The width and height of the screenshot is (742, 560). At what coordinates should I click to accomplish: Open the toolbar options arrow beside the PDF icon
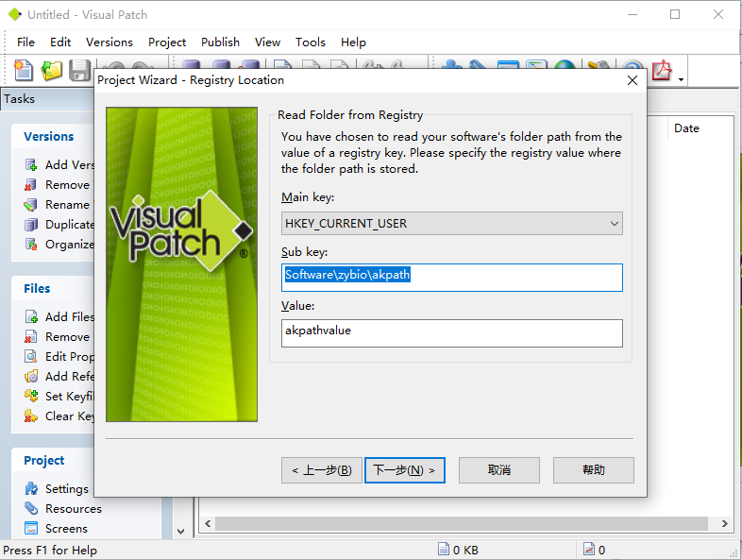681,79
